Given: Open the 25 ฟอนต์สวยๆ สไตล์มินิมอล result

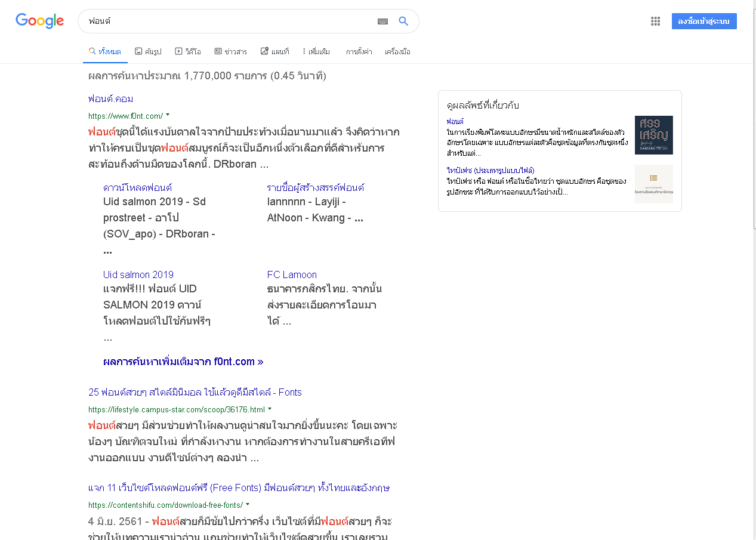Looking at the screenshot, I should [x=195, y=392].
